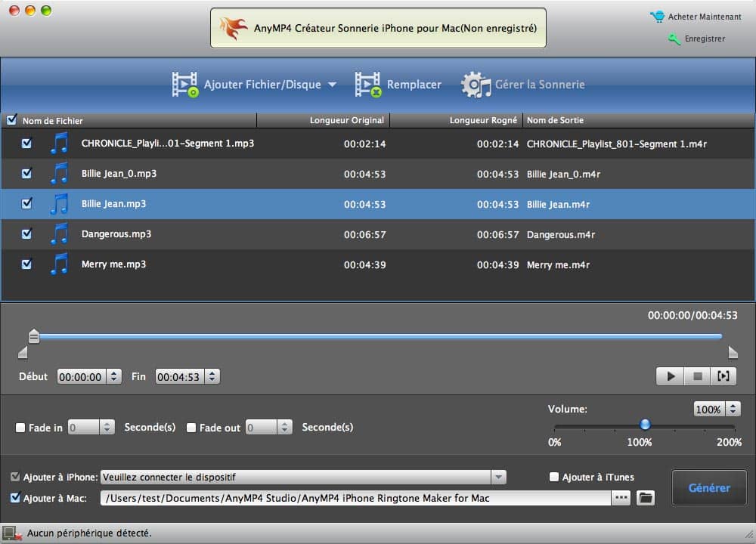Click the Volume 100% value field
The image size is (756, 544).
[x=709, y=409]
